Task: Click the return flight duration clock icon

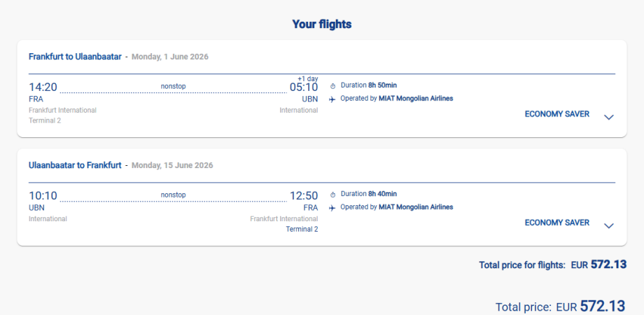Action: tap(332, 194)
